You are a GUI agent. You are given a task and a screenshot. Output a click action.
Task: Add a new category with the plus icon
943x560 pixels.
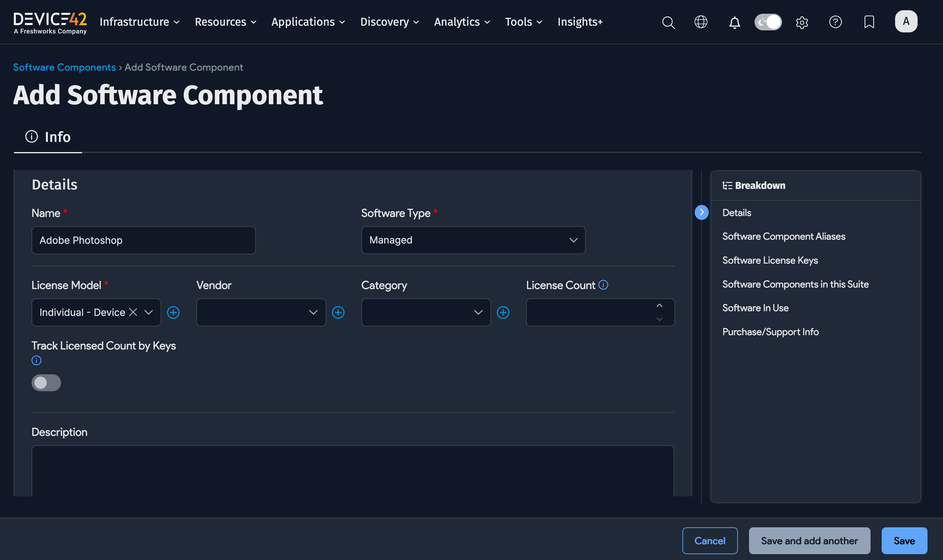[504, 312]
